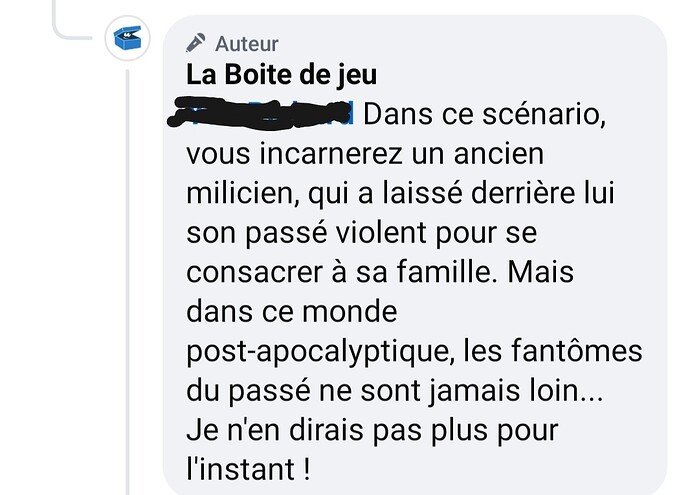690x495 pixels.
Task: Click the La Boite de jeu profile avatar
Action: pos(128,40)
